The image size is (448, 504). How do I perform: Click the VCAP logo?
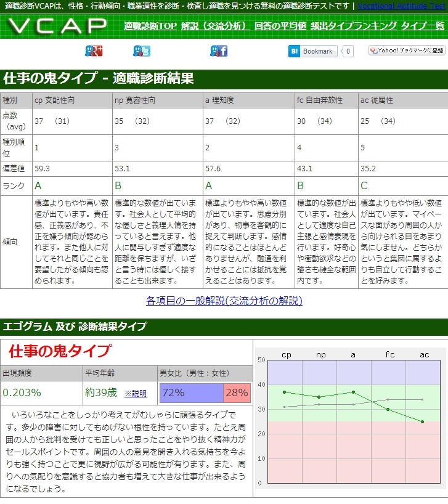(58, 26)
